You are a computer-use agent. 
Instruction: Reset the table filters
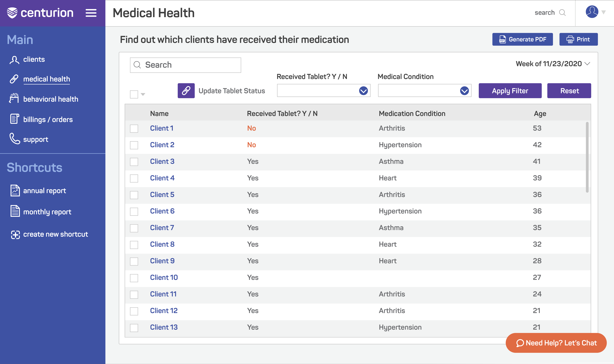coord(569,91)
